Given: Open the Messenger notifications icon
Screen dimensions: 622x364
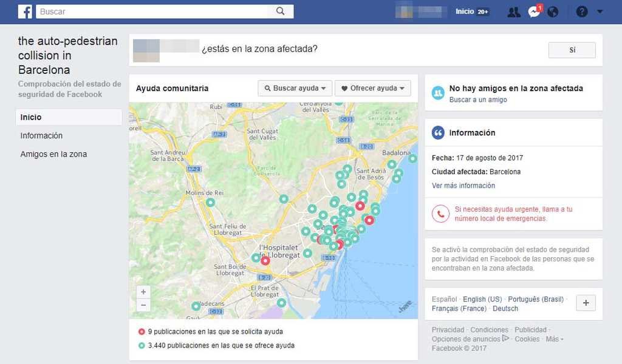Looking at the screenshot, I should (x=534, y=12).
